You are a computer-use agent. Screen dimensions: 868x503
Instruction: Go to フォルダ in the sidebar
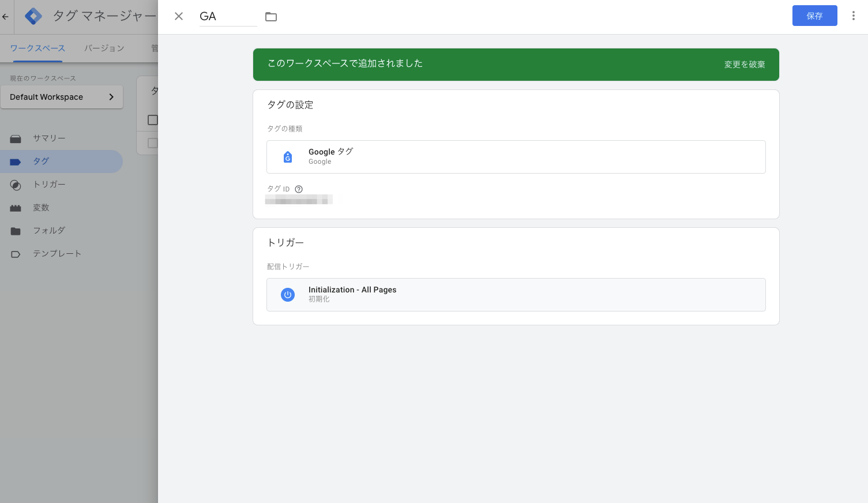(x=49, y=231)
